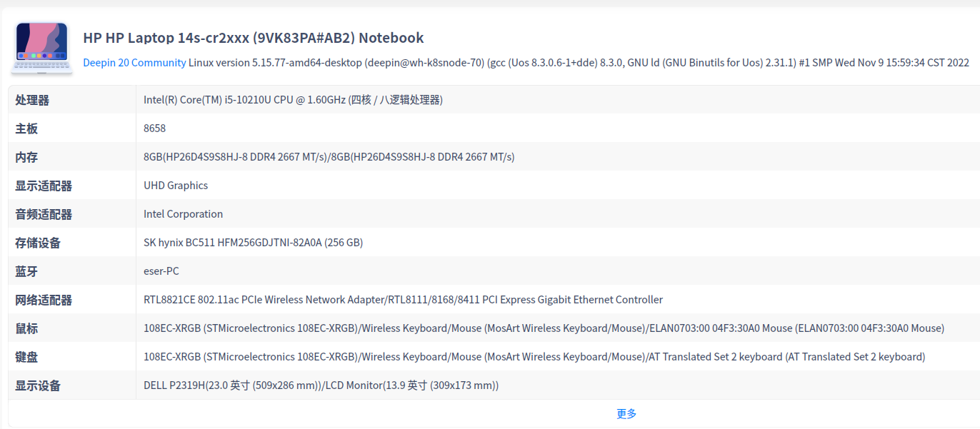Click the UHD Graphics value

pos(176,186)
